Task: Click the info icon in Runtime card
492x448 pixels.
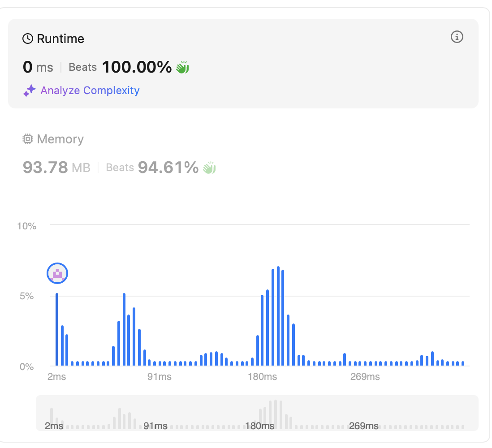Action: click(457, 37)
